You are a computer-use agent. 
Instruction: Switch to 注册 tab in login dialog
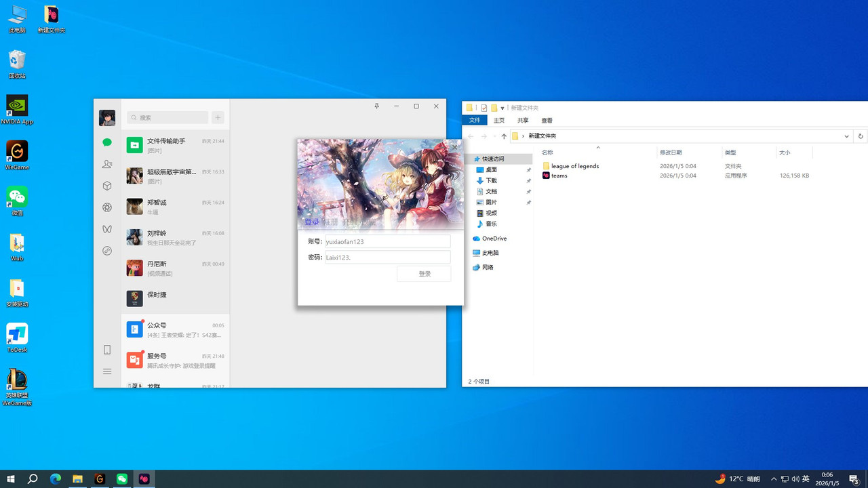point(330,222)
